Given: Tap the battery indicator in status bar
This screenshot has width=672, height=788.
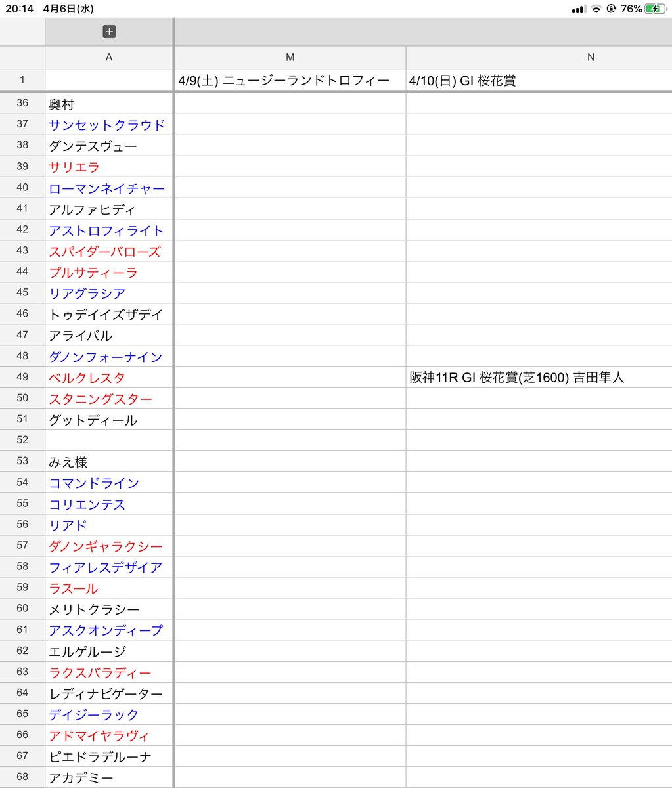Looking at the screenshot, I should [656, 9].
